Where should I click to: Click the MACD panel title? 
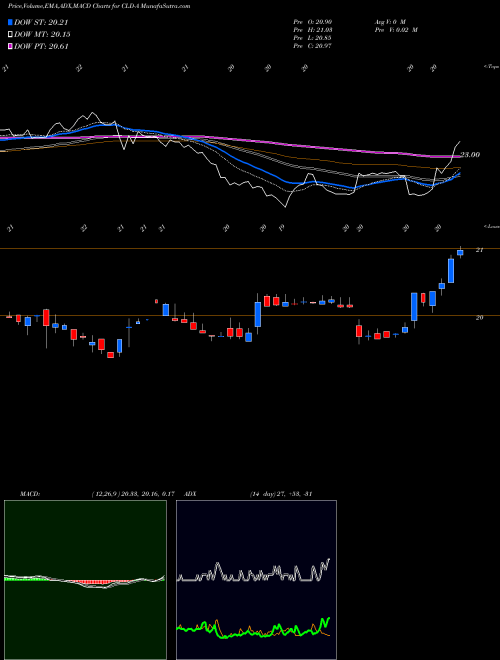(x=30, y=494)
